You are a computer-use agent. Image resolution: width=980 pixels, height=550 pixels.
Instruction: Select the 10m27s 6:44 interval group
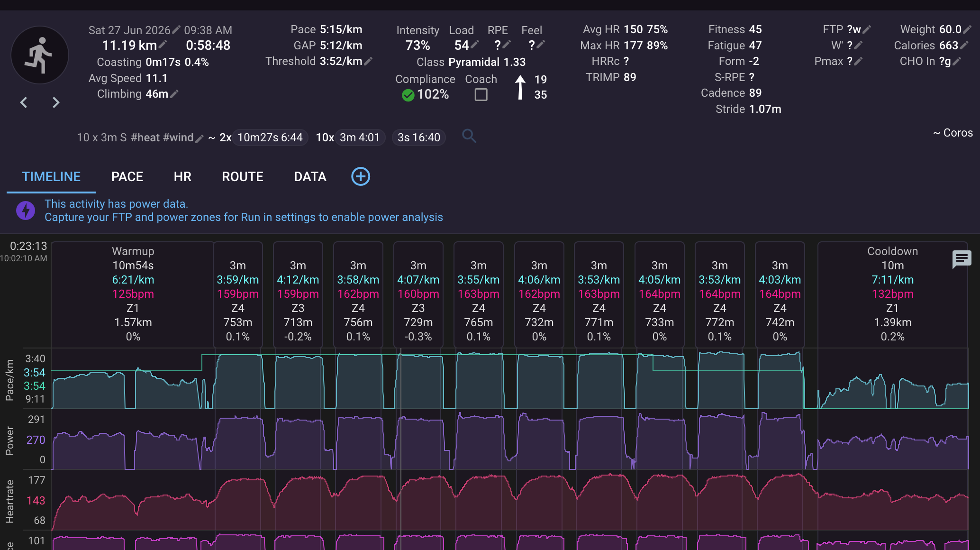point(270,137)
